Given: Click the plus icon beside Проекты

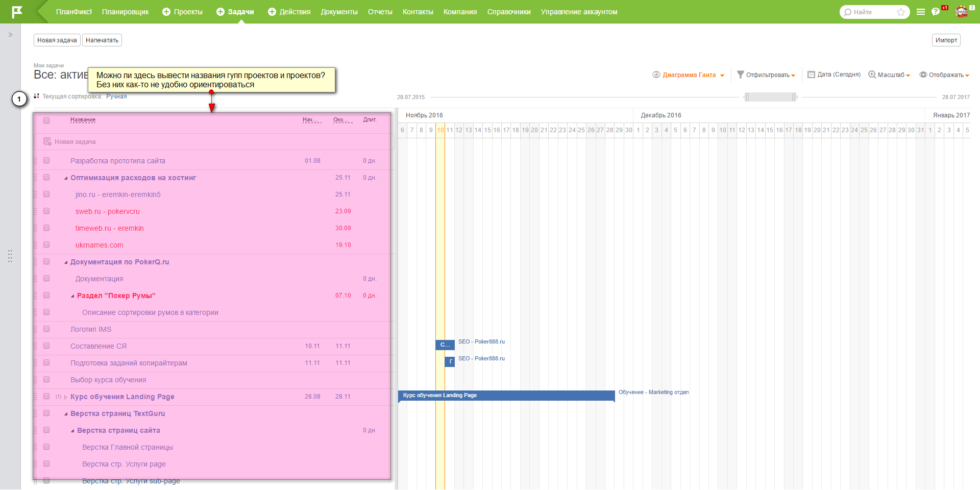Looking at the screenshot, I should pyautogui.click(x=166, y=12).
